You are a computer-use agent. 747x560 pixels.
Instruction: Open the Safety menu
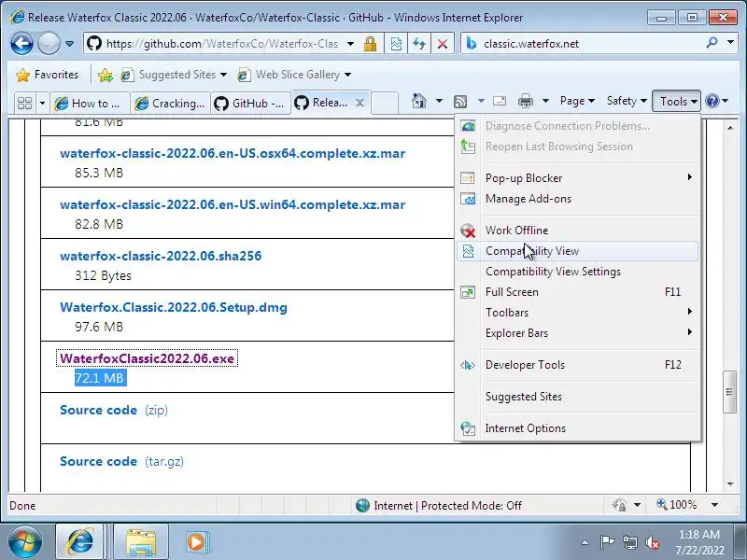(x=627, y=101)
